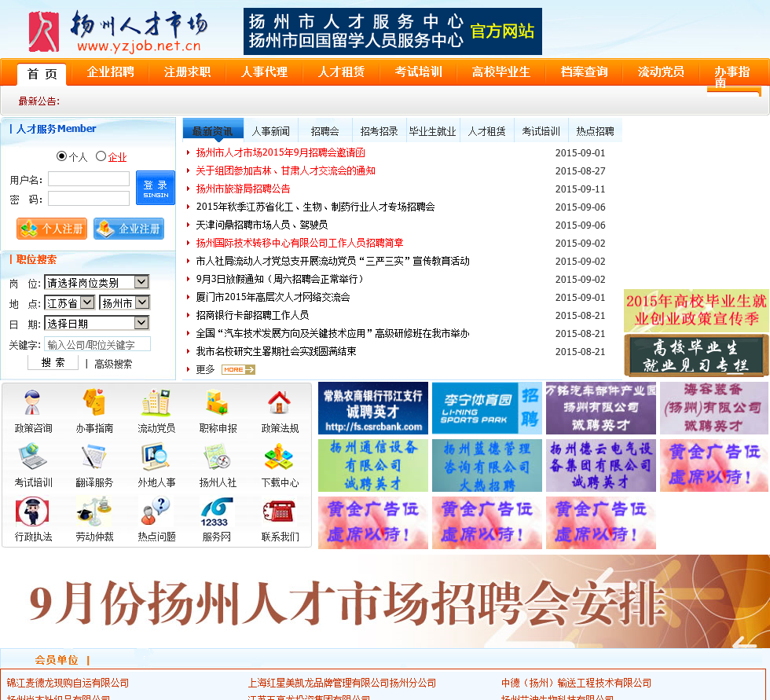Open 流动党员 in navigation bar
The width and height of the screenshot is (770, 700).
pos(661,72)
